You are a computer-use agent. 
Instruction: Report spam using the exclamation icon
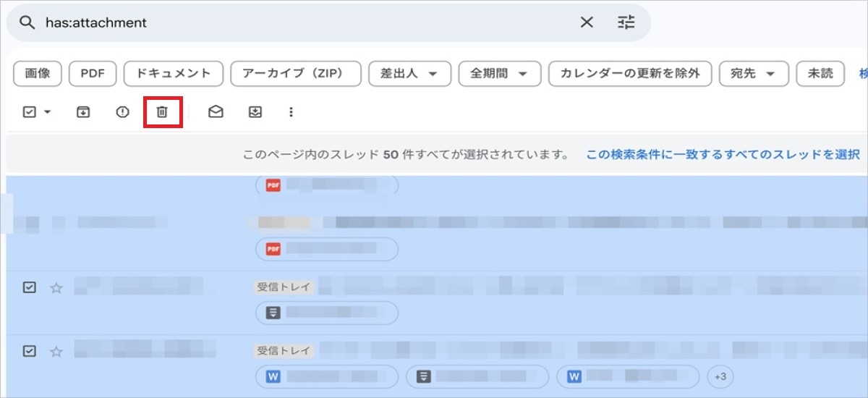(x=123, y=112)
